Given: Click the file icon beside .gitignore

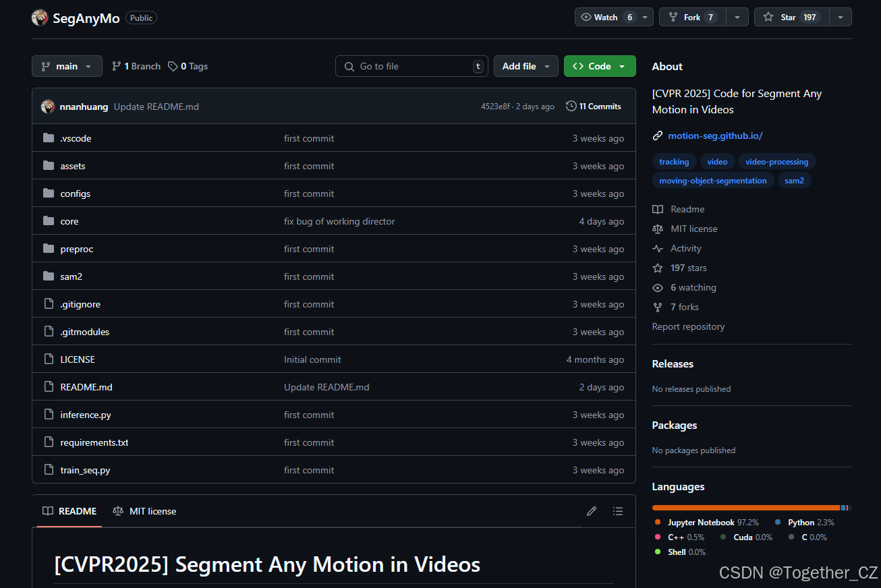Looking at the screenshot, I should [x=49, y=304].
